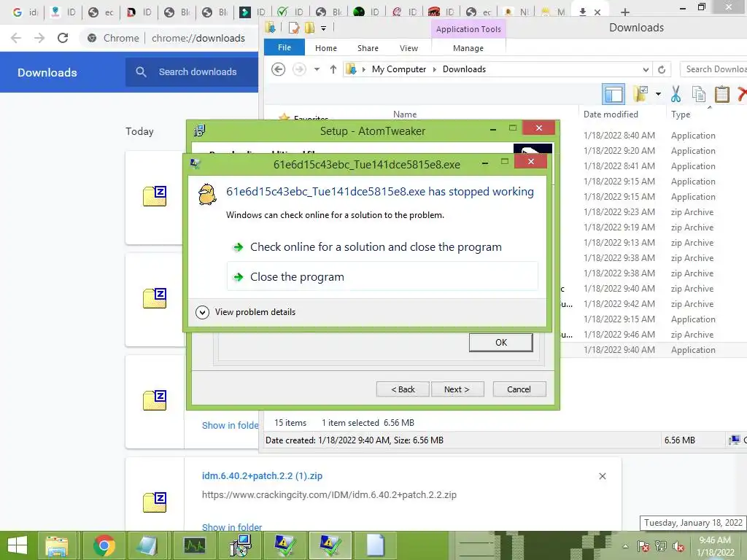The image size is (747, 560).
Task: Click the magnifier icon in Search downloads
Action: (141, 72)
